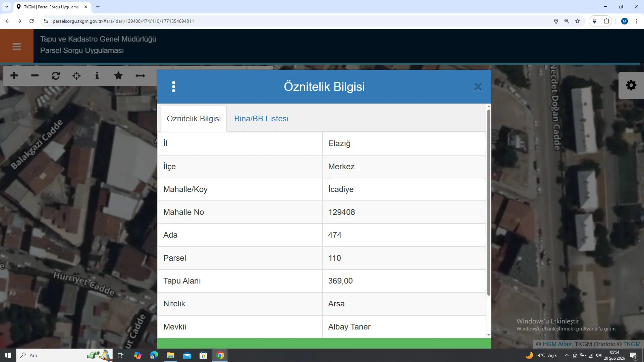Click the Mevkii value Albay Taner

[349, 327]
